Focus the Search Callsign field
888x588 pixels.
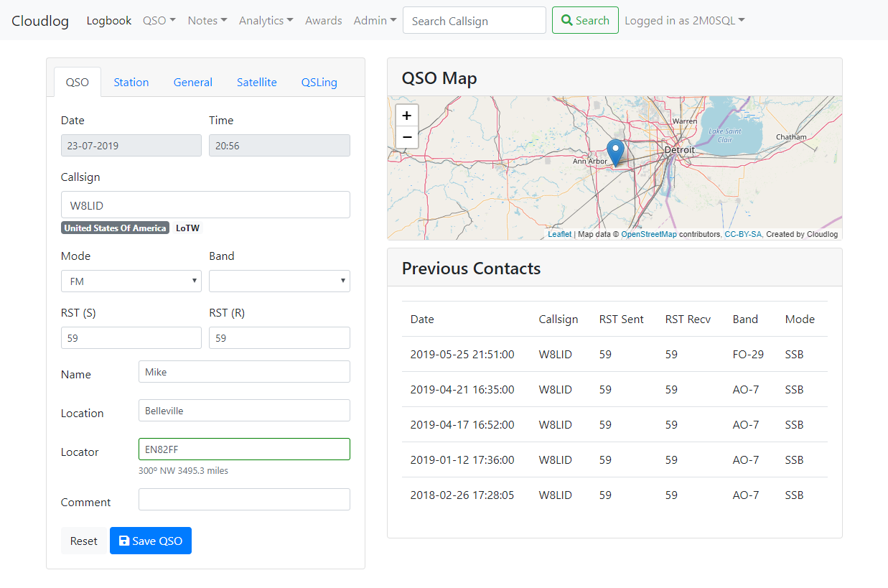475,20
